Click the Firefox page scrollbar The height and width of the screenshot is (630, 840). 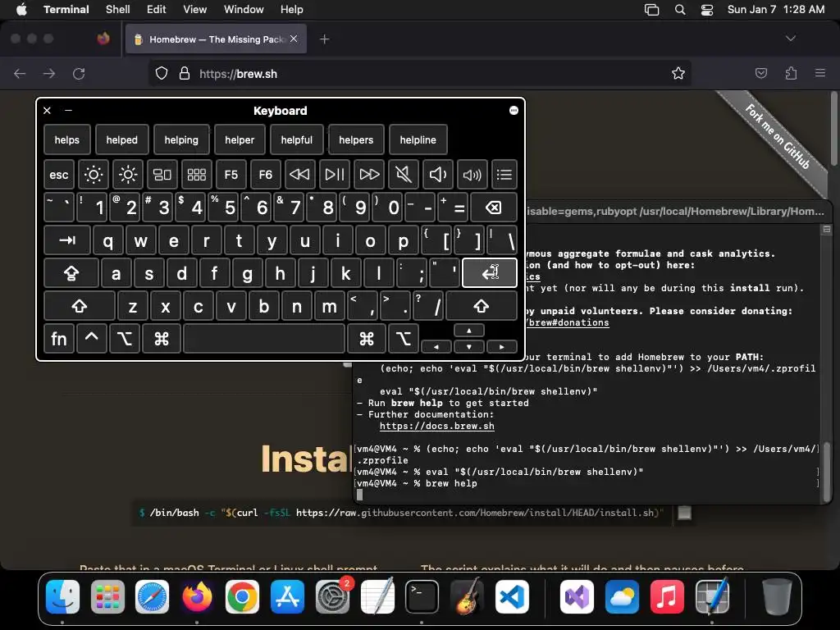833,129
